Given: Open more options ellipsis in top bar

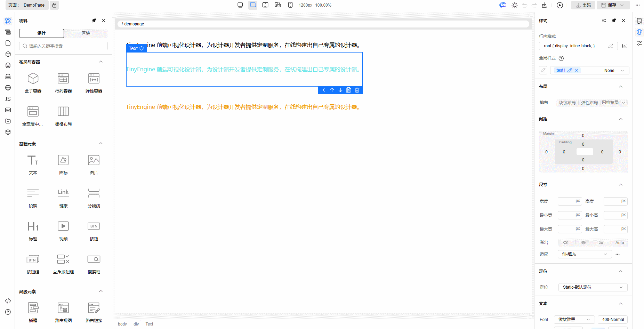Looking at the screenshot, I should [638, 5].
